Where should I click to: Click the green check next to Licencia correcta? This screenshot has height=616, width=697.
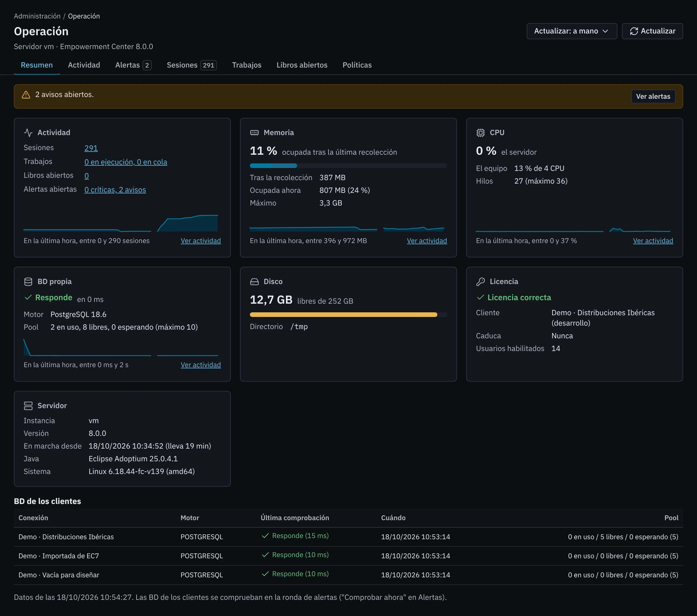tap(480, 297)
